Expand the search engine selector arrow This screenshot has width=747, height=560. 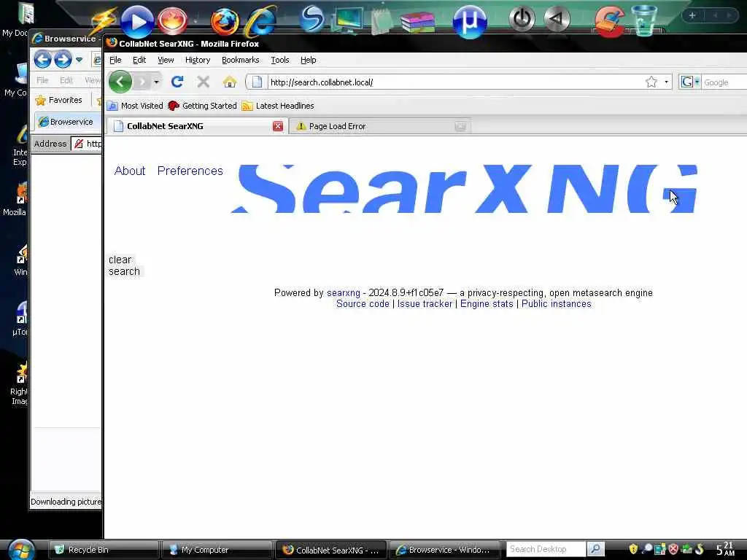click(x=697, y=82)
